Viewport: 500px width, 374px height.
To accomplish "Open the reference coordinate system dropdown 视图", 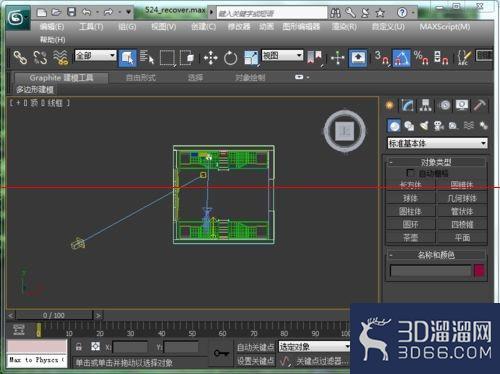I will 282,55.
